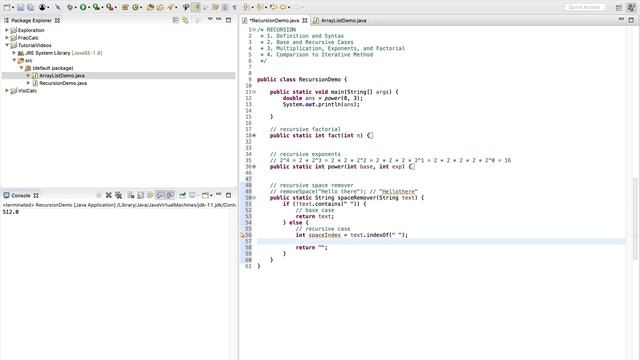Expand the FracCalc project

click(x=7, y=38)
